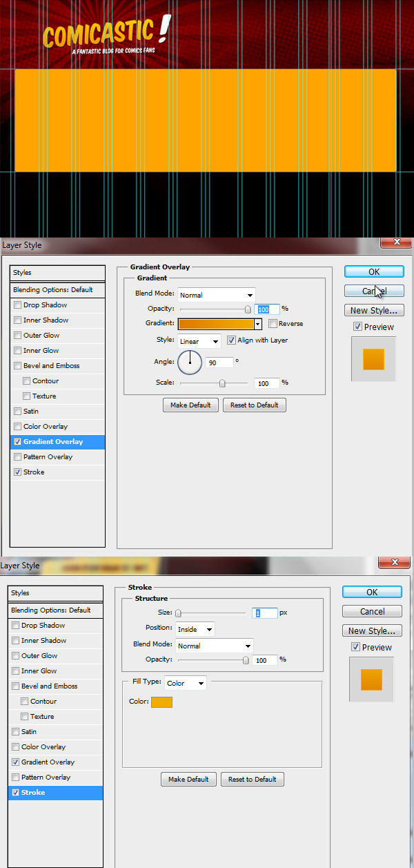Open the stroke Fill Type dropdown
The height and width of the screenshot is (868, 414).
185,683
